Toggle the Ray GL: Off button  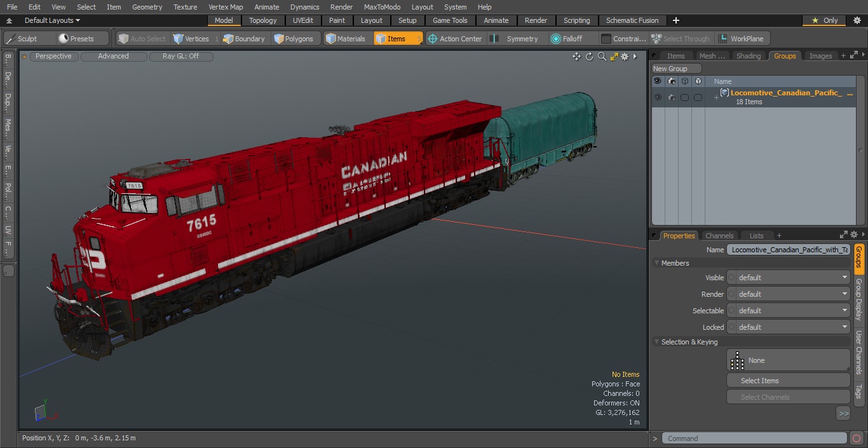[180, 57]
